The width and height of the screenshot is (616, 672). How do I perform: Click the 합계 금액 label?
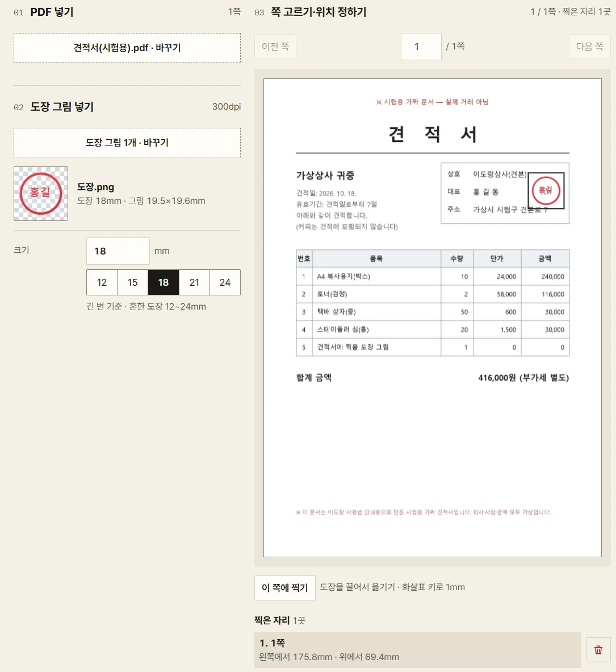[x=313, y=378]
